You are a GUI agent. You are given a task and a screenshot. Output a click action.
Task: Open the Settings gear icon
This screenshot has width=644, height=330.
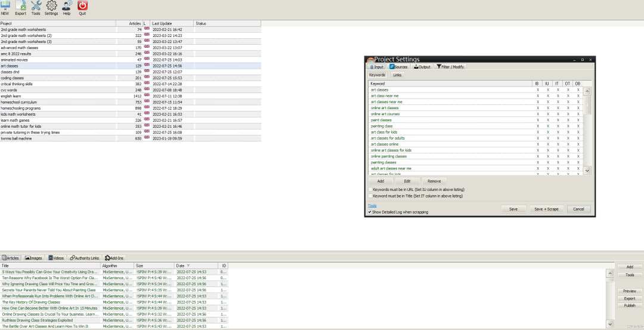[51, 7]
